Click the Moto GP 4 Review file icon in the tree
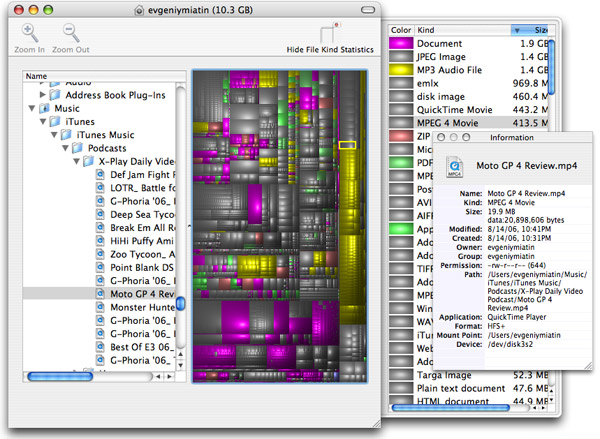 [x=100, y=295]
